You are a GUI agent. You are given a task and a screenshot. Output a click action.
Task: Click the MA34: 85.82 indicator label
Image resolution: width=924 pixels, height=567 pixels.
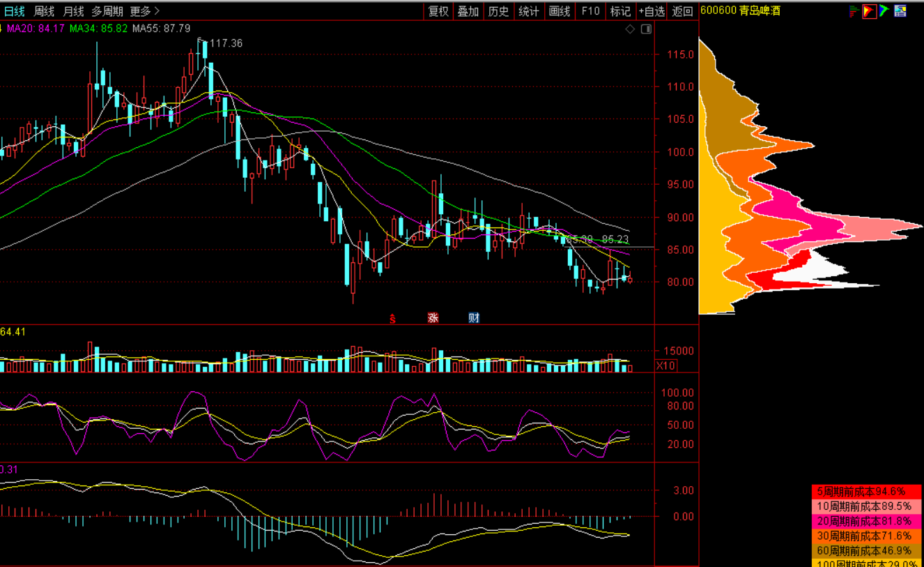99,29
